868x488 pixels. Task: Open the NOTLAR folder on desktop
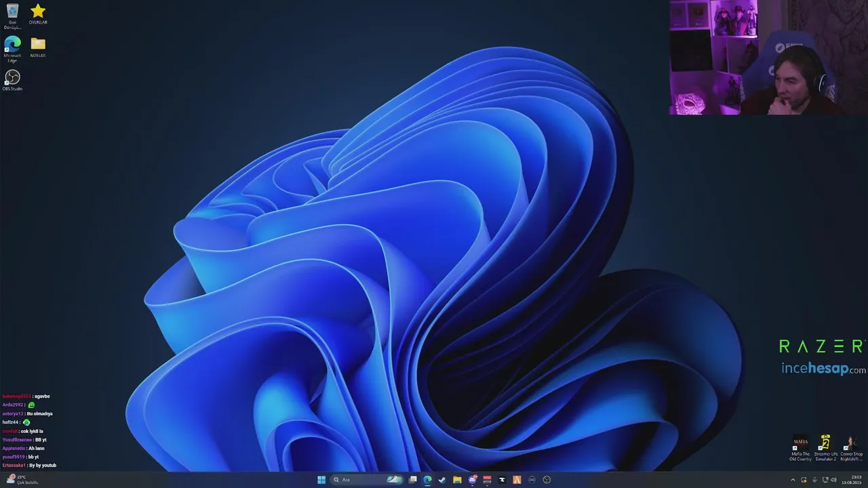pyautogui.click(x=38, y=47)
